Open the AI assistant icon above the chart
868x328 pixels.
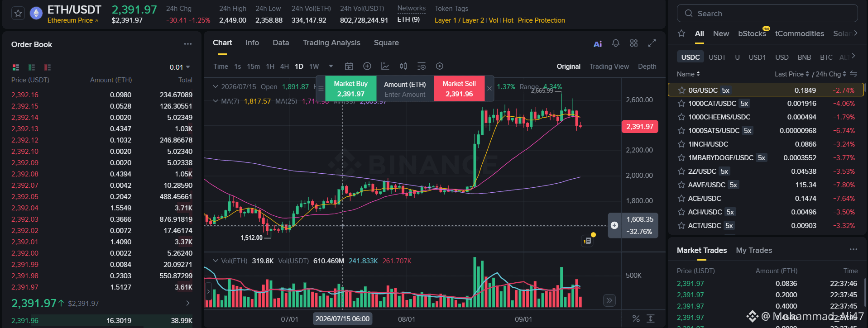598,43
